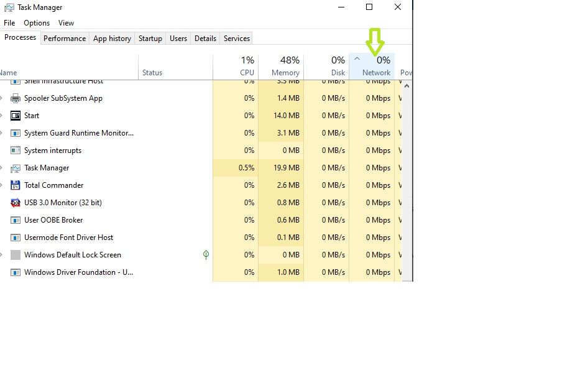Image resolution: width=588 pixels, height=388 pixels.
Task: Select the Total Commander row
Action: [x=201, y=185]
